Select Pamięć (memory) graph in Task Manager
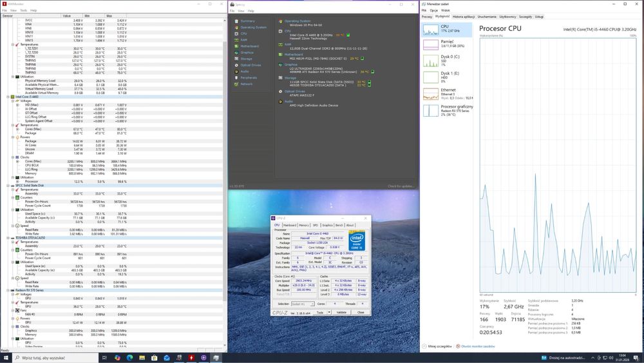 [x=447, y=44]
